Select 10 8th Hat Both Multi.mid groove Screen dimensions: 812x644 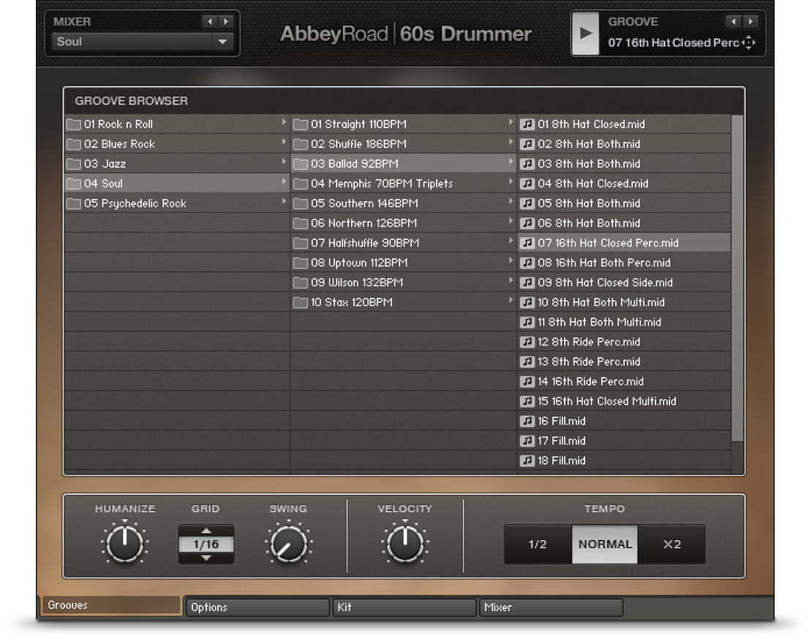pyautogui.click(x=625, y=302)
